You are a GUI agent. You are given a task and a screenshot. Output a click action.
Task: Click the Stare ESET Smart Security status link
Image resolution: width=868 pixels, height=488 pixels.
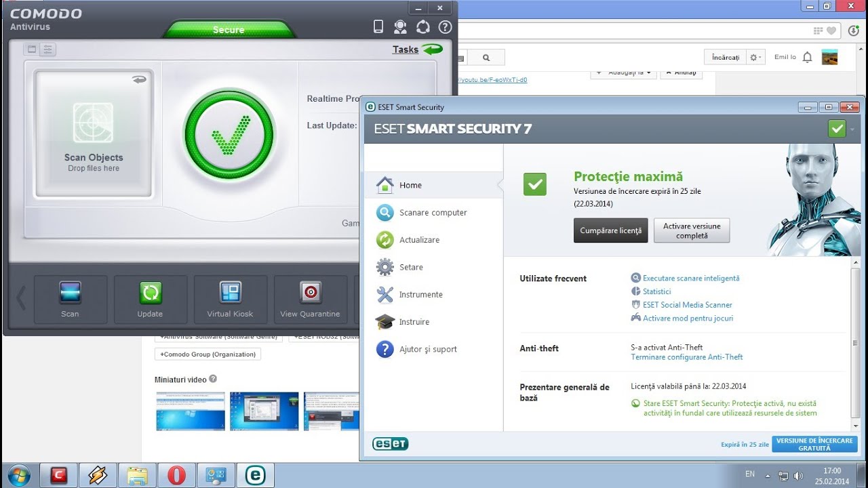click(x=730, y=408)
